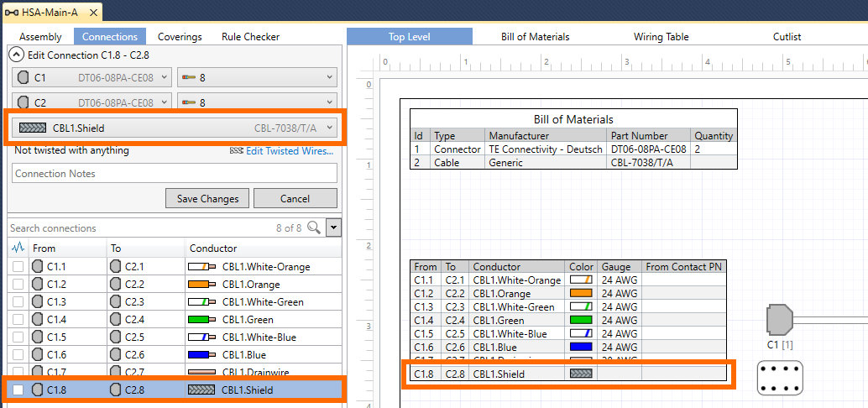Click the Save Changes button

207,198
